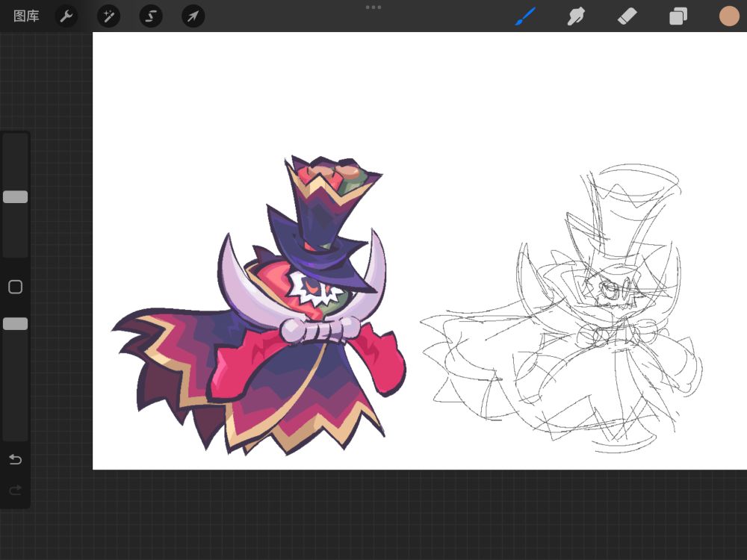Select the Smudge tool
This screenshot has width=747, height=560.
(x=576, y=16)
